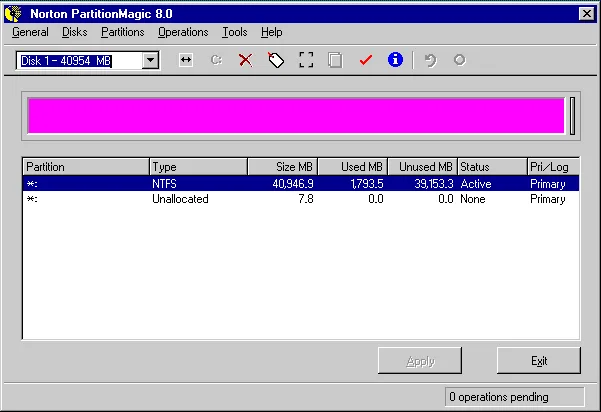The height and width of the screenshot is (412, 601).
Task: Click the blue Info partition icon
Action: 395,60
